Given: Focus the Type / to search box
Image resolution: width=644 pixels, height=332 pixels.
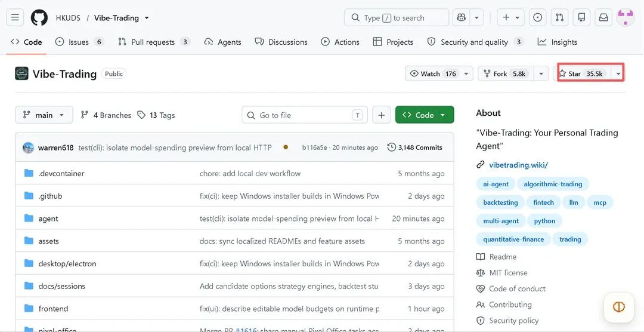Looking at the screenshot, I should pyautogui.click(x=397, y=18).
